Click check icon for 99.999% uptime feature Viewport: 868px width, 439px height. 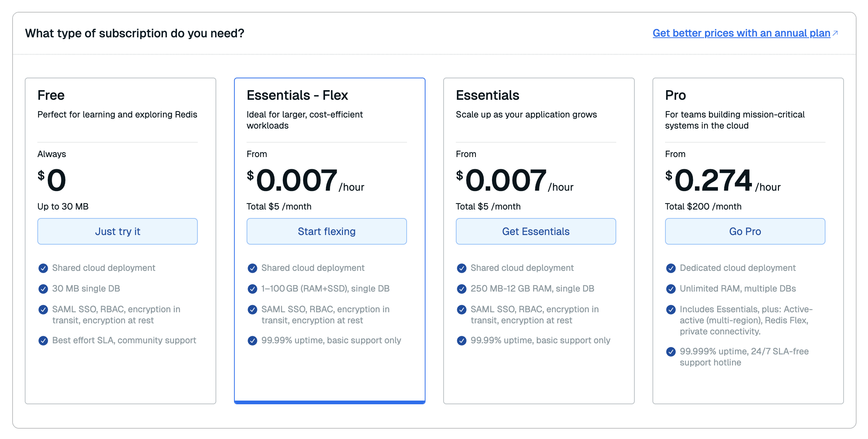671,352
